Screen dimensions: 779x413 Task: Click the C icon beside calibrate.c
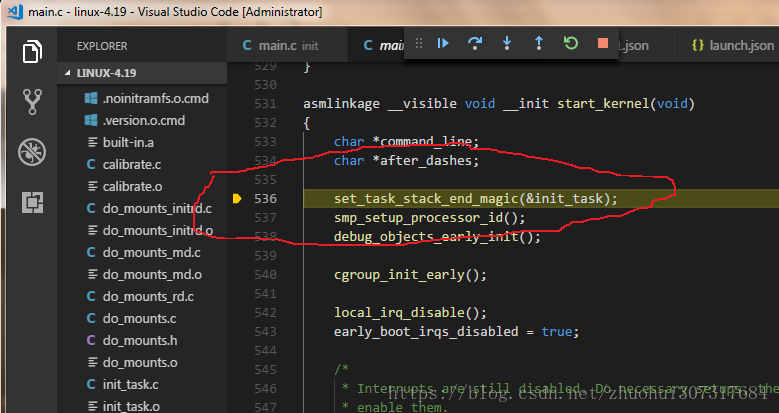coord(91,165)
